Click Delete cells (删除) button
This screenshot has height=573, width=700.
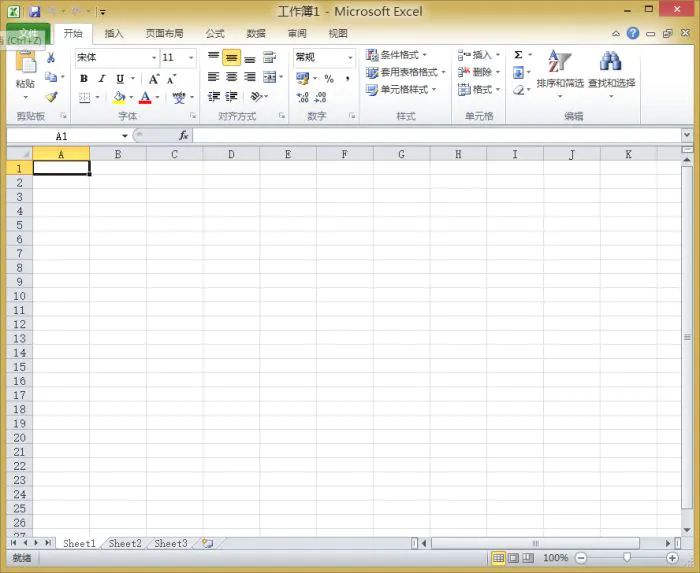[x=475, y=72]
